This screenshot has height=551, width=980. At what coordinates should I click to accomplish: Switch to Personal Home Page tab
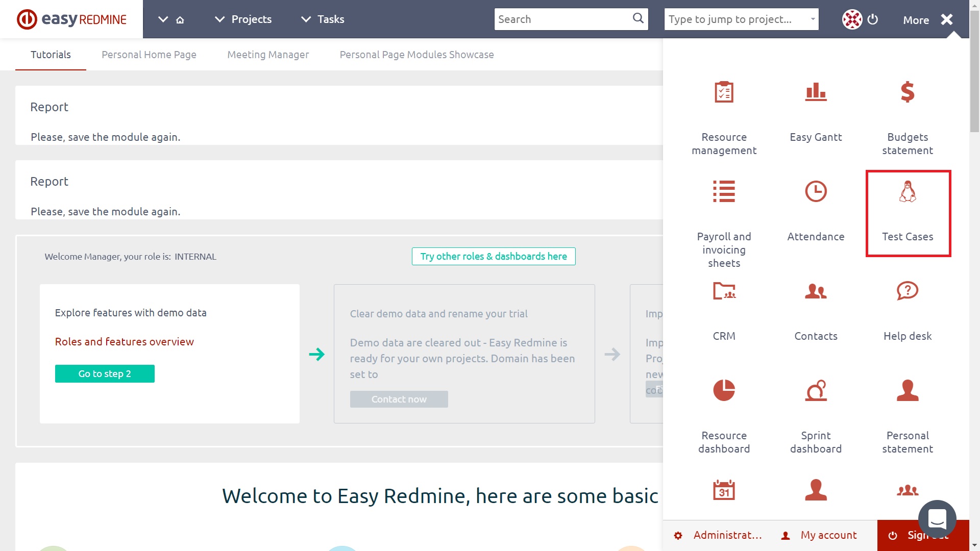click(149, 55)
